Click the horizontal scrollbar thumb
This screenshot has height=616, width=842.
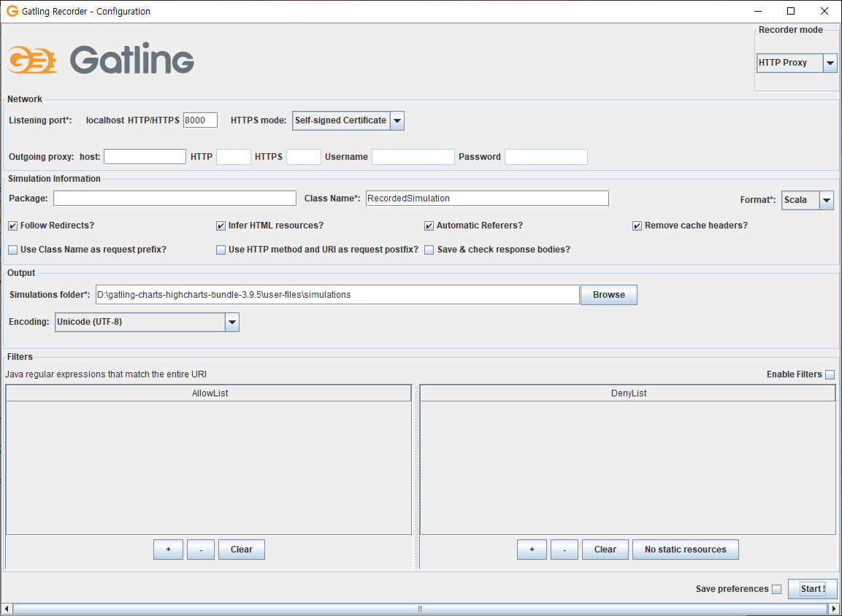[420, 609]
